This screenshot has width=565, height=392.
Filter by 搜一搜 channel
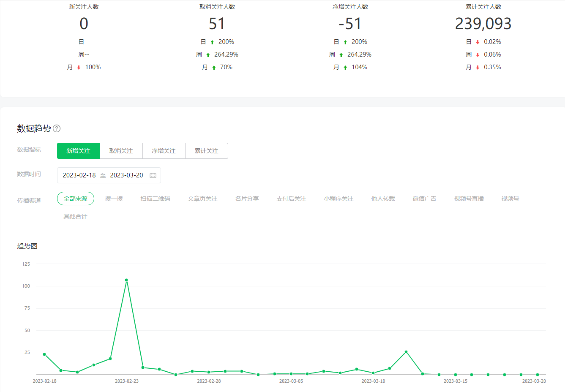pos(114,199)
